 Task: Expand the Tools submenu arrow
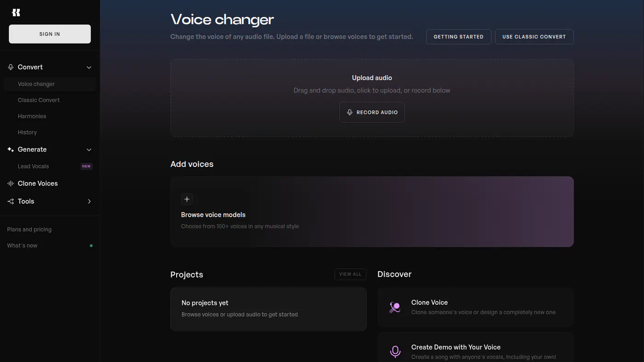(89, 201)
